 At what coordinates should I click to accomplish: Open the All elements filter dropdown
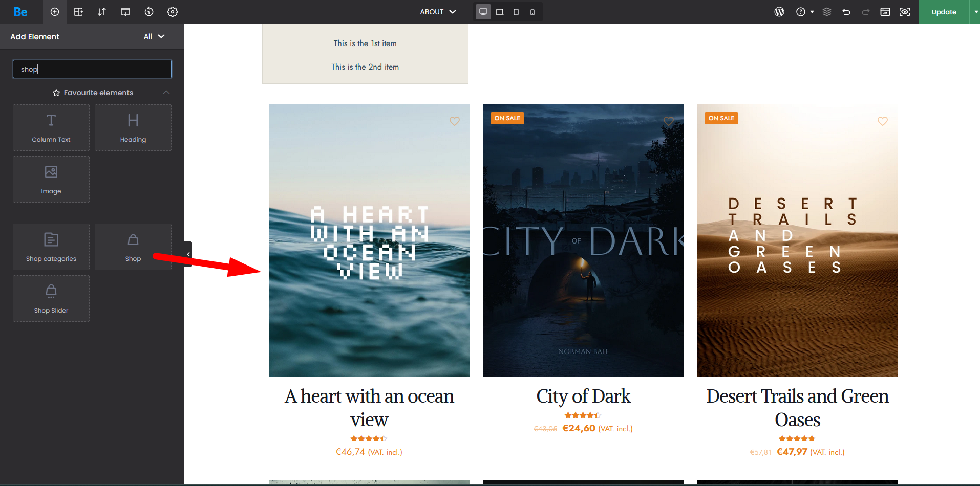(154, 36)
